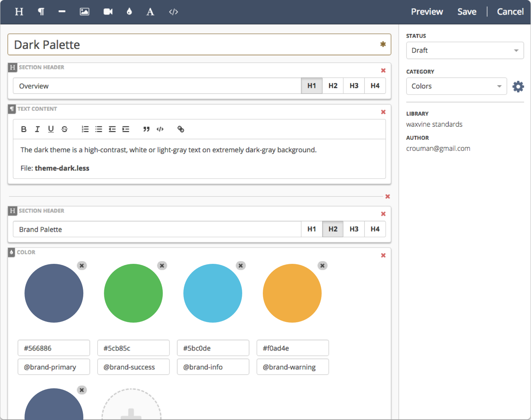Image resolution: width=531 pixels, height=420 pixels.
Task: Edit the @brand-success variable name field
Action: tap(133, 367)
